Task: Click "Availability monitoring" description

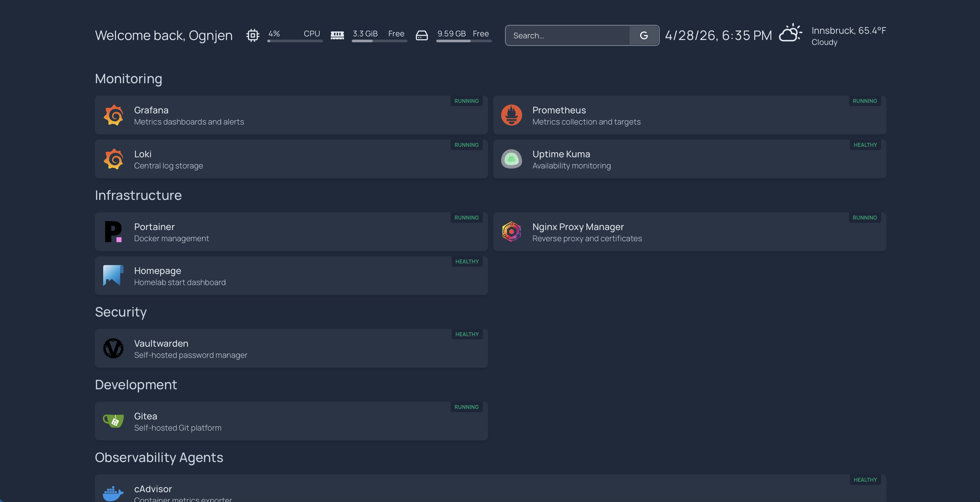Action: (x=572, y=166)
